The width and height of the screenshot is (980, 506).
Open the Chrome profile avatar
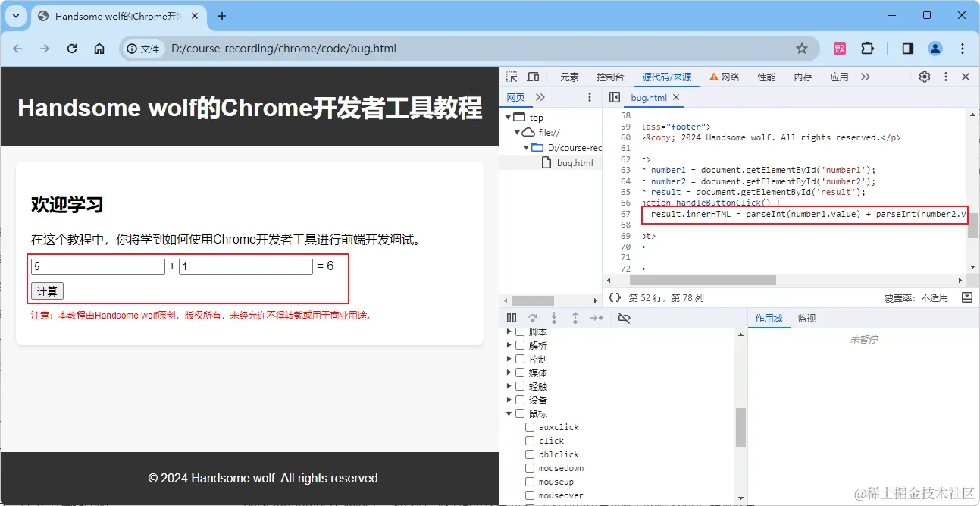[x=935, y=49]
